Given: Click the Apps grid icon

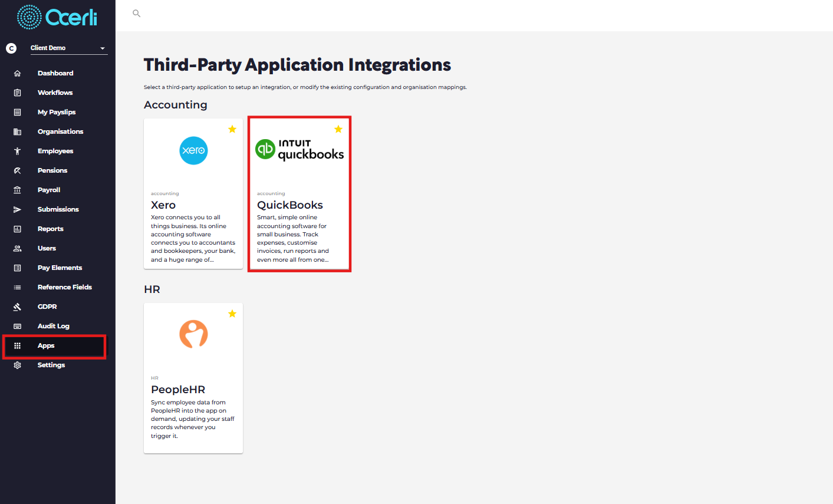Looking at the screenshot, I should [17, 345].
